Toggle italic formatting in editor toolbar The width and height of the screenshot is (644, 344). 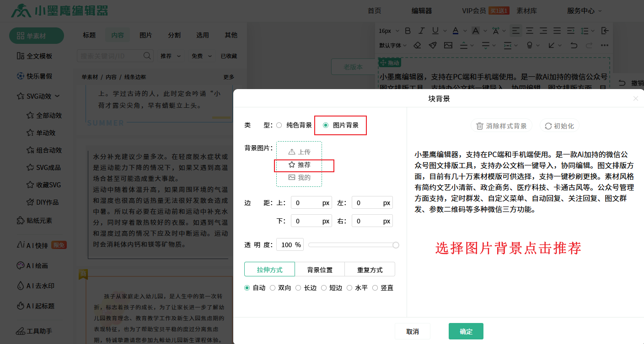[421, 31]
